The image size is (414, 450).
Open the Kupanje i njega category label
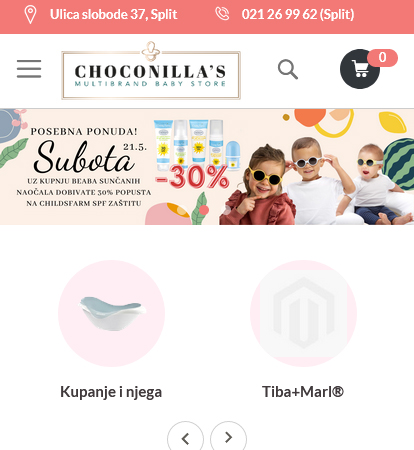[x=111, y=392]
